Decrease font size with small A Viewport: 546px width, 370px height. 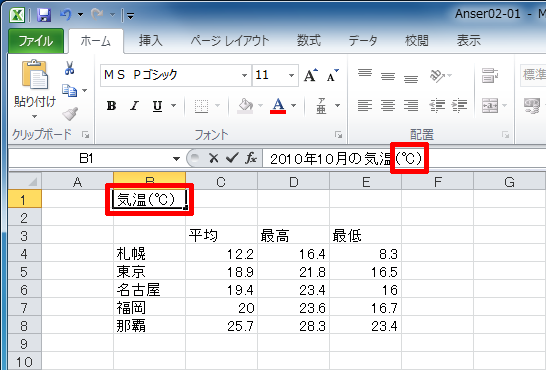pos(332,75)
